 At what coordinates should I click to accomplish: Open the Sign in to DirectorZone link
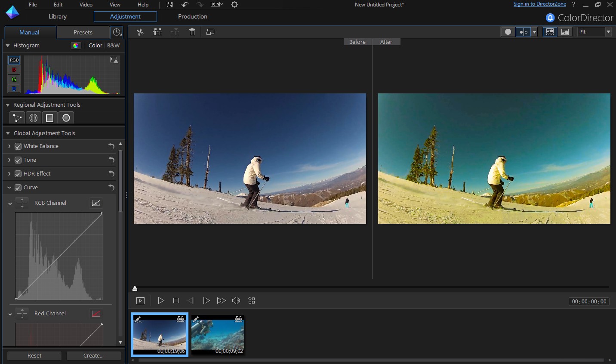point(539,4)
